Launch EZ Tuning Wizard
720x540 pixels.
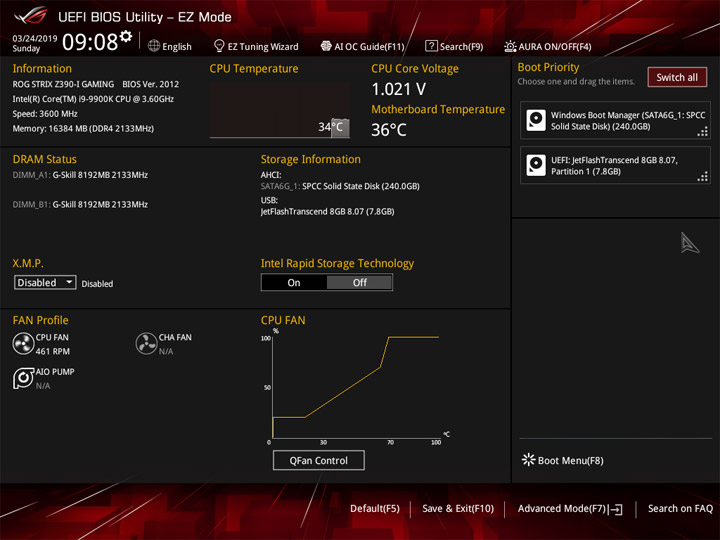[x=263, y=46]
